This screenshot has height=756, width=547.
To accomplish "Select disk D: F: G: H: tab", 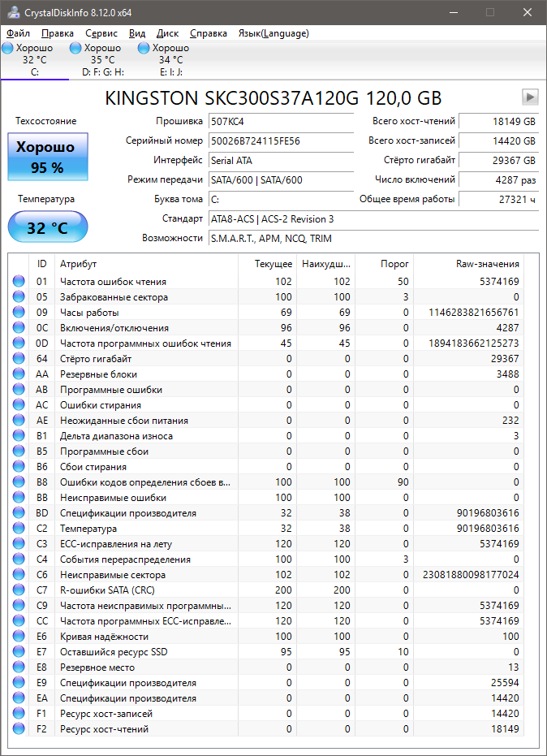I will (x=102, y=60).
